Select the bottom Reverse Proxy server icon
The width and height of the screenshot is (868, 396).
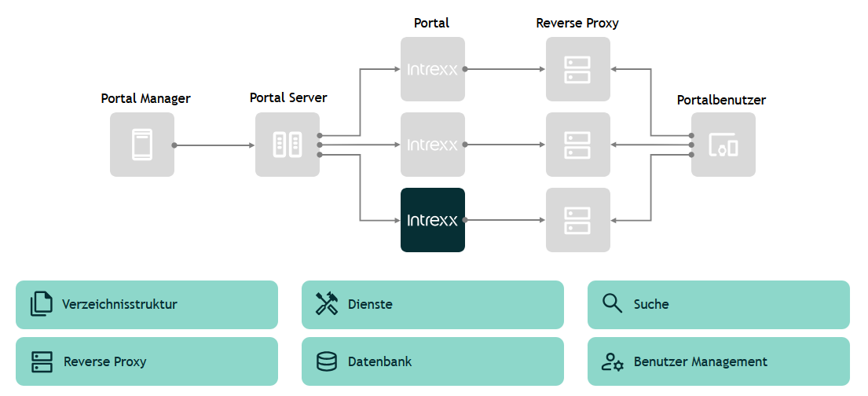(x=577, y=220)
